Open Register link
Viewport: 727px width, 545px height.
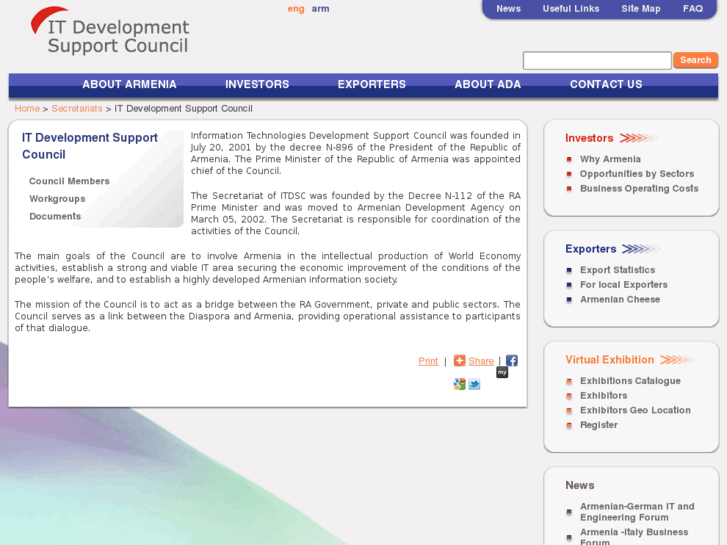pyautogui.click(x=599, y=425)
